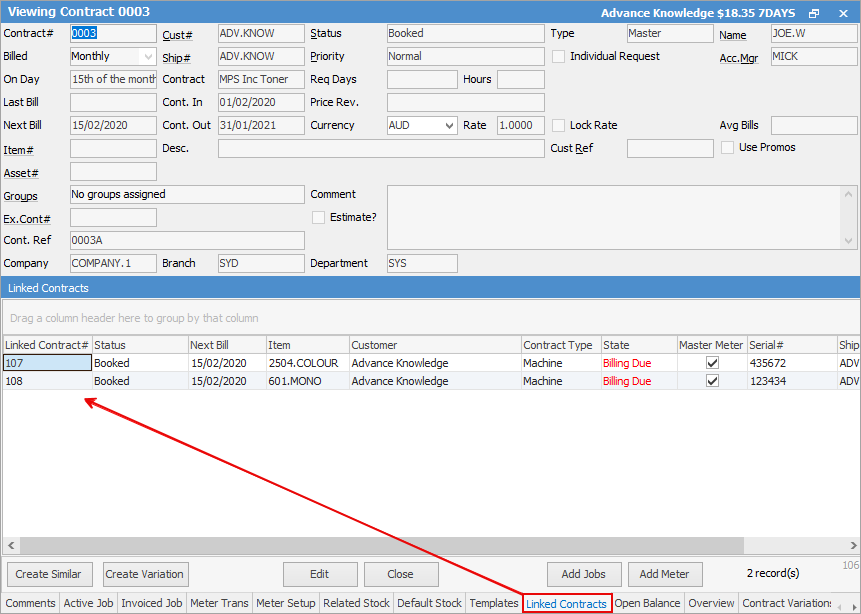
Task: Tick the Individual Request checkbox
Action: click(558, 57)
